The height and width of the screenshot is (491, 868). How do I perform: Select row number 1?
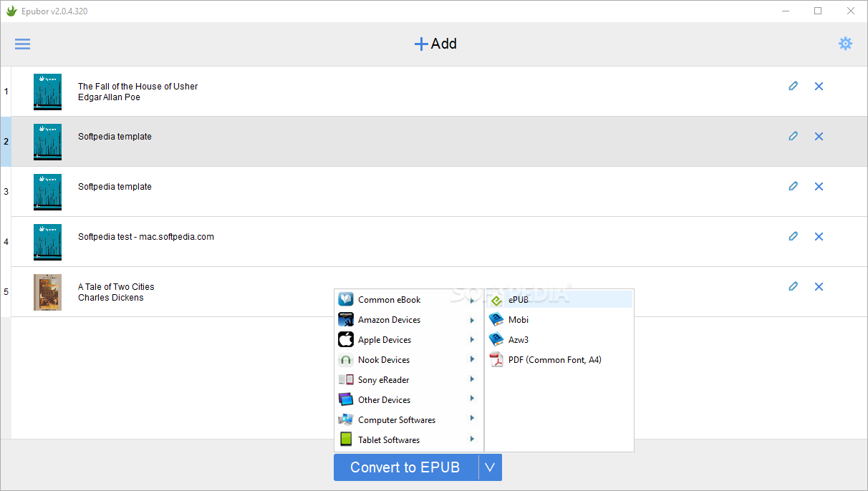[x=6, y=92]
